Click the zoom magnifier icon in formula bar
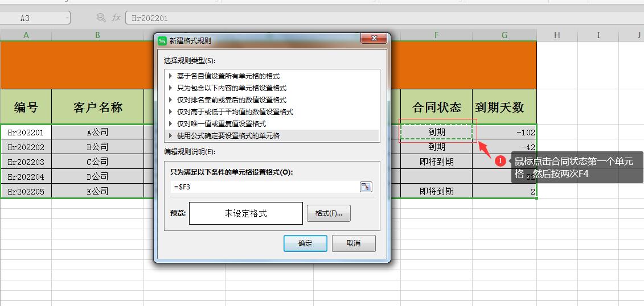 click(101, 18)
